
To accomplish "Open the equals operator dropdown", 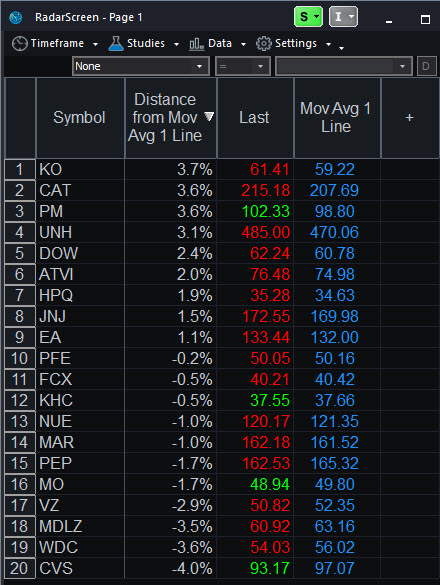I will click(x=243, y=66).
